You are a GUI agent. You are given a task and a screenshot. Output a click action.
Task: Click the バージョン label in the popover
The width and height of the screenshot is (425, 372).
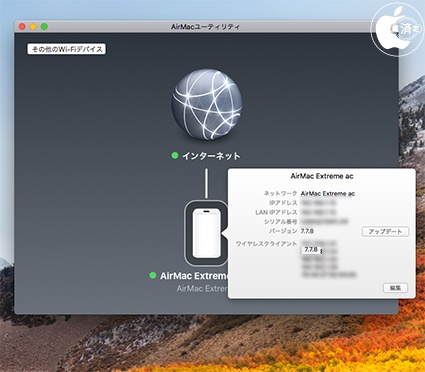click(x=283, y=231)
